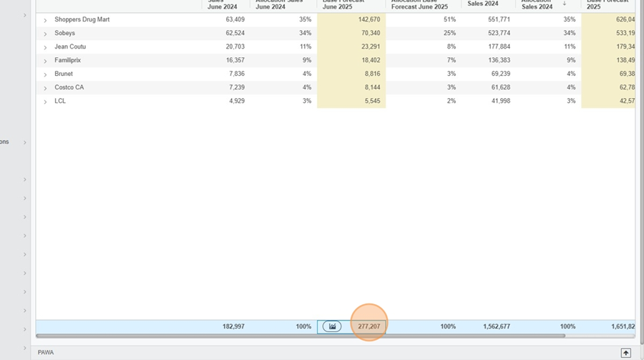Image resolution: width=644 pixels, height=360 pixels.
Task: Select the LCL row label
Action: [x=60, y=101]
